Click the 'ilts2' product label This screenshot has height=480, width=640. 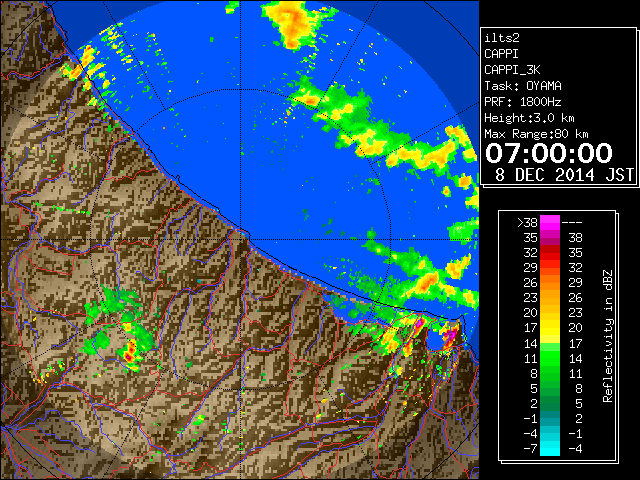tap(502, 38)
